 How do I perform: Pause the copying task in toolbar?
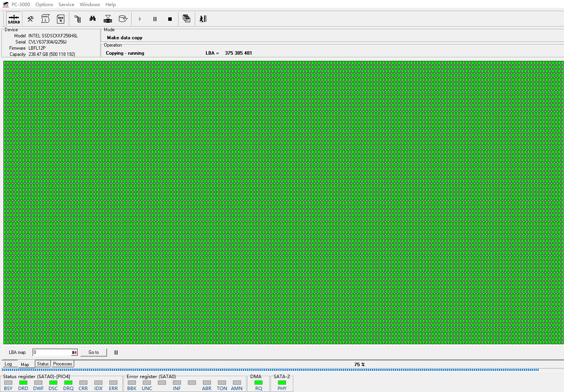[155, 19]
